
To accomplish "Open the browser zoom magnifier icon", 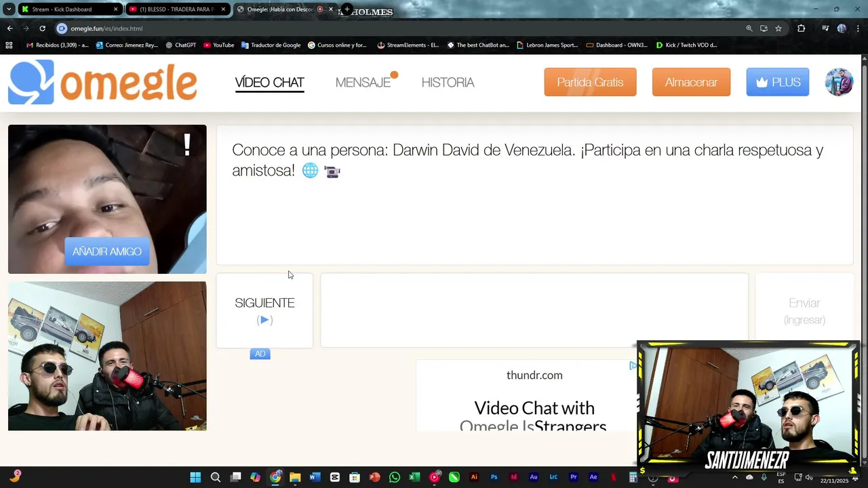I will [749, 28].
